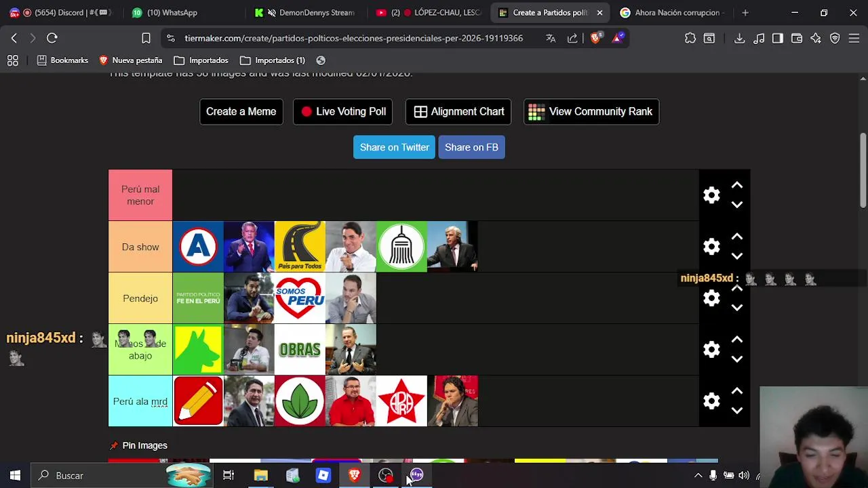Reload the current page
Screen dimensions: 868x488
(52, 38)
